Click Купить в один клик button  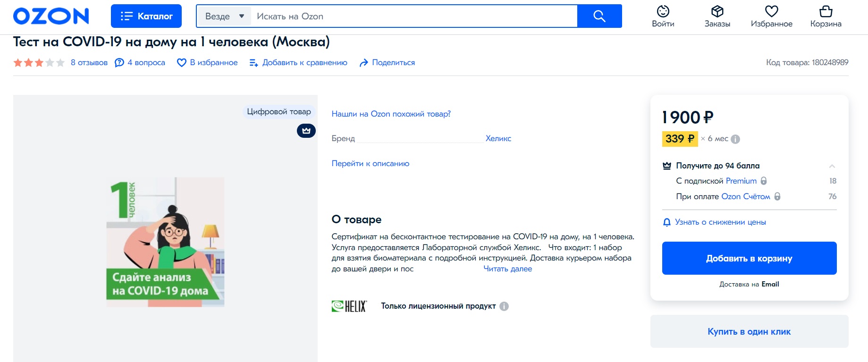[750, 331]
